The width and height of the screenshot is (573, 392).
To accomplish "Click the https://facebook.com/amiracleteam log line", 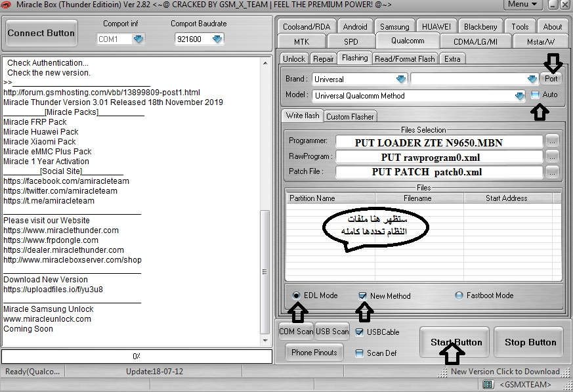I will tap(66, 181).
